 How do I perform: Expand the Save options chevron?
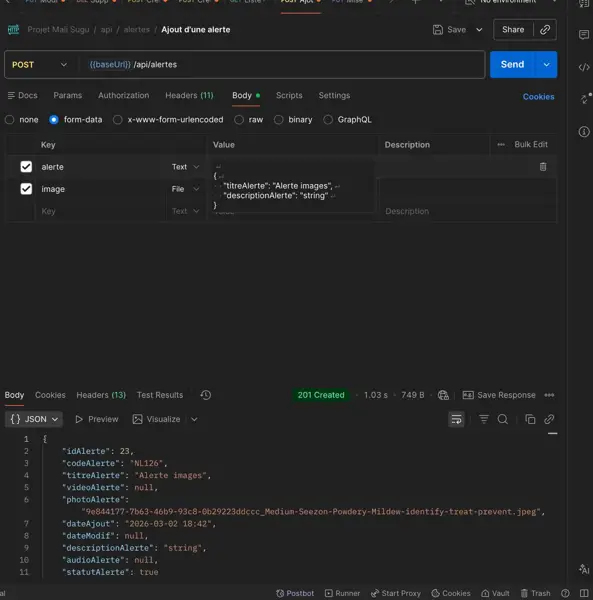479,30
